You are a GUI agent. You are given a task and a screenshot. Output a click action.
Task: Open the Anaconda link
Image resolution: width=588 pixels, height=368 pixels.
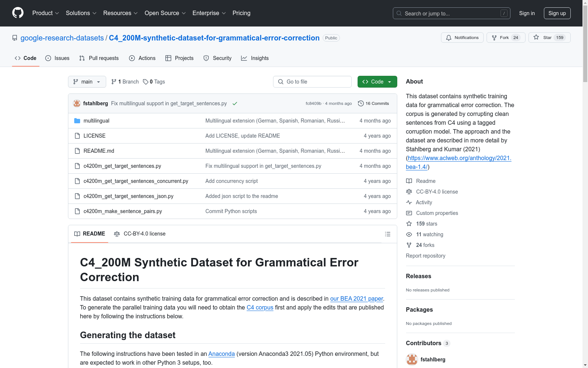click(222, 354)
